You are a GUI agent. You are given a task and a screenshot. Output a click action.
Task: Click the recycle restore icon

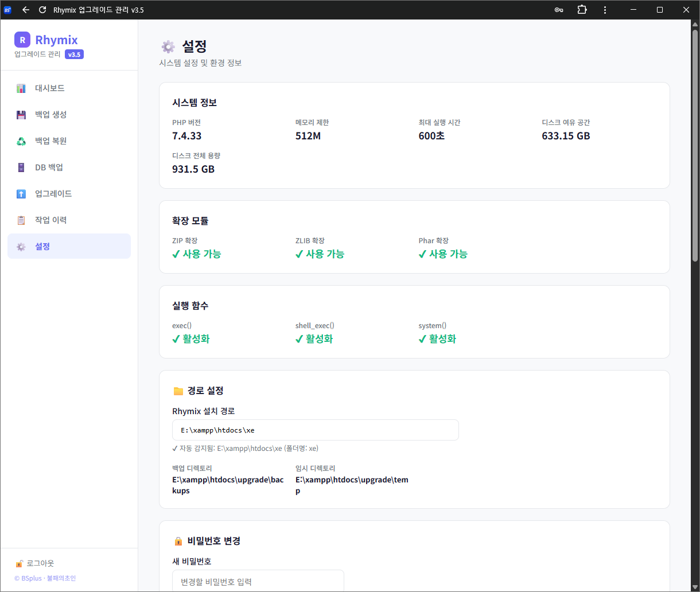[21, 141]
